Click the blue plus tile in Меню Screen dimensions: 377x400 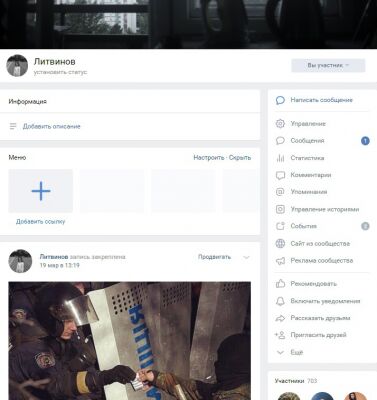(x=41, y=191)
